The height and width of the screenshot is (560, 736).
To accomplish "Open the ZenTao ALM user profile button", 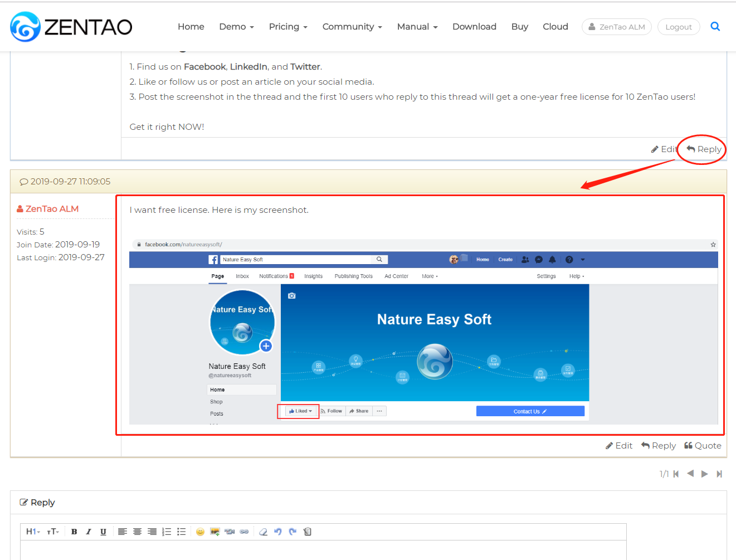I will pyautogui.click(x=617, y=27).
